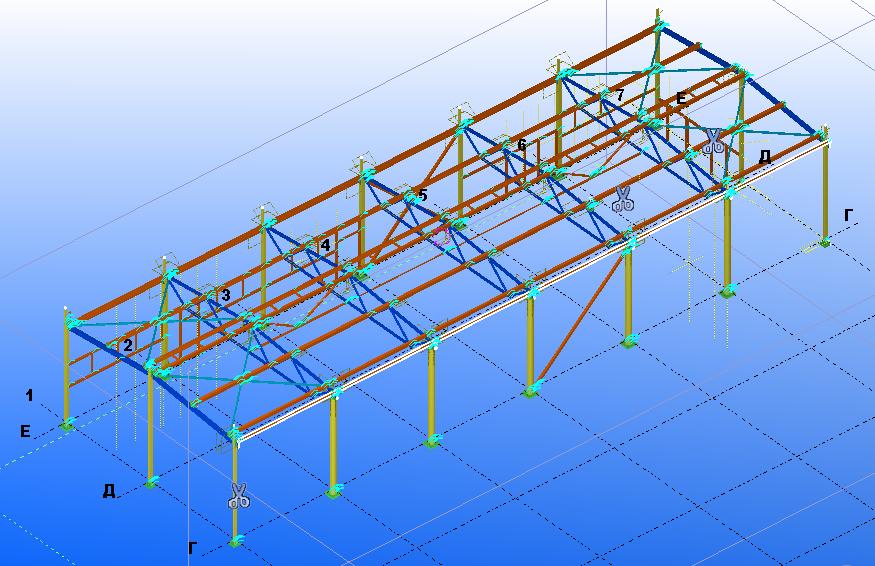Click the green base plate under grid 1/Е column
875x566 pixels.
tap(67, 425)
